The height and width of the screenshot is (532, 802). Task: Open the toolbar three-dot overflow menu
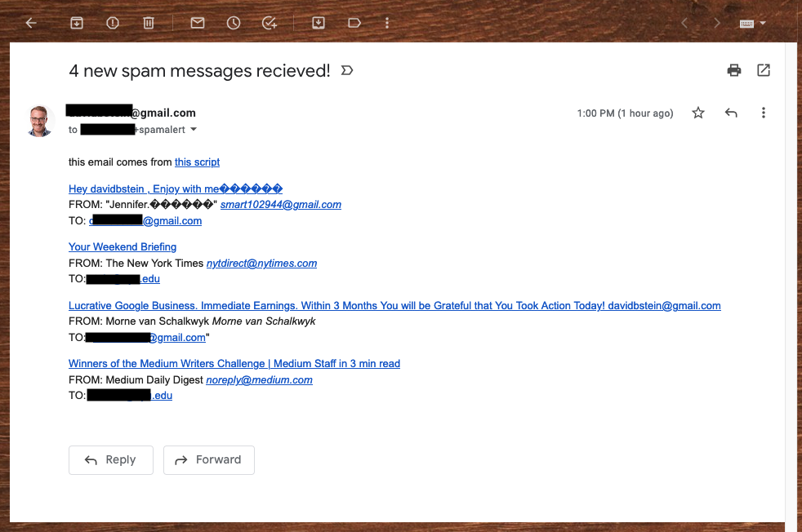coord(386,23)
